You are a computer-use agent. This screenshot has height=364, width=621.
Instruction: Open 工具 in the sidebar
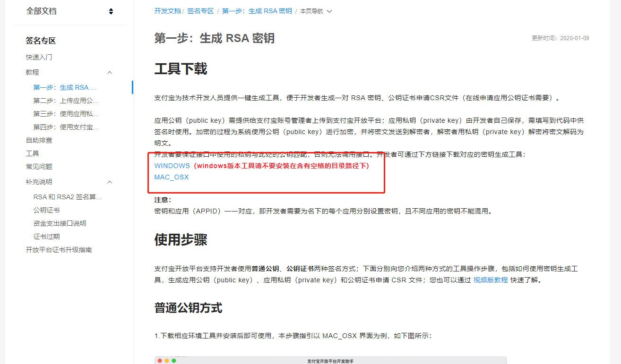click(x=33, y=153)
